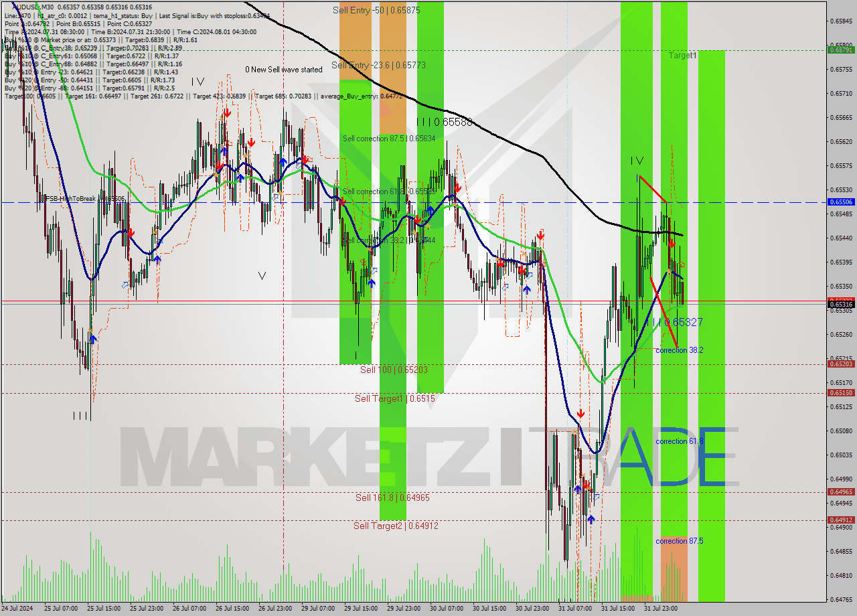The image size is (857, 616).
Task: Click the '24 Jul 2024' date label
Action: (17, 609)
